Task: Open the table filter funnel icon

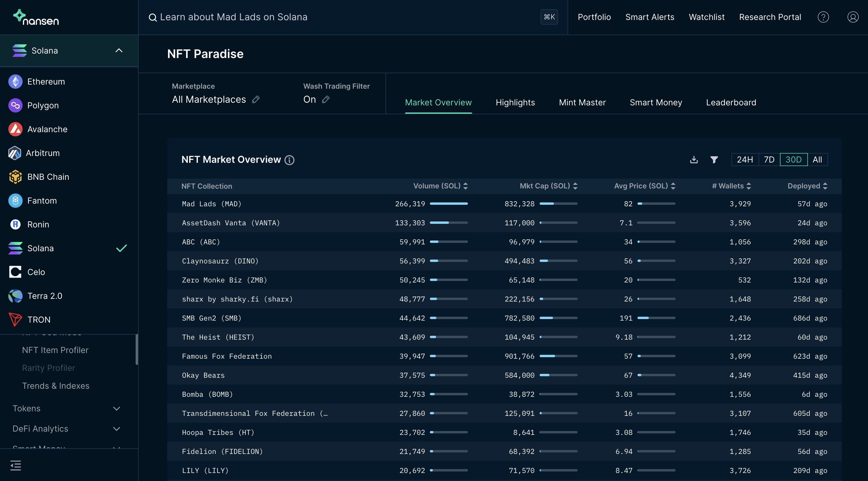Action: click(714, 160)
